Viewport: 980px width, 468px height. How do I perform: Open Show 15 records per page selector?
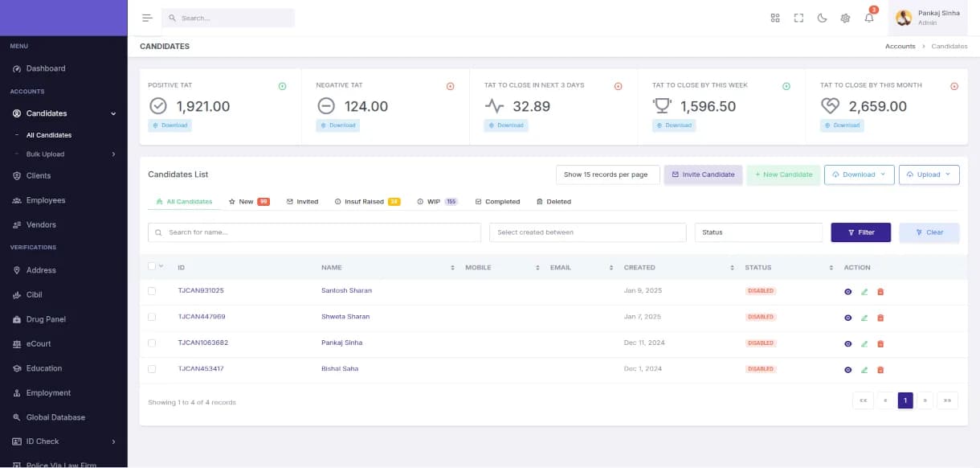click(x=608, y=174)
